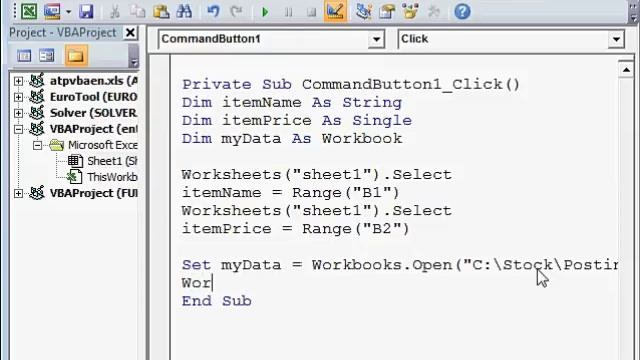Image resolution: width=640 pixels, height=360 pixels.
Task: Click the Toolbox icon
Action: pos(433,11)
